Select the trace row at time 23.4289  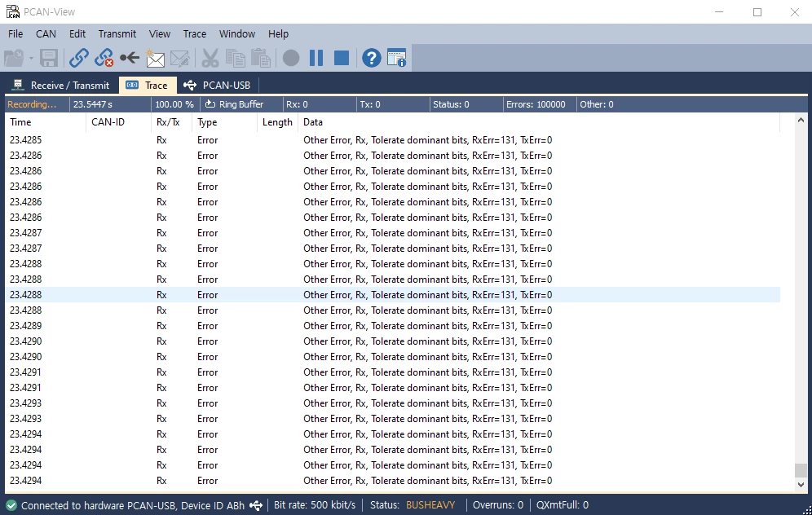(392, 326)
